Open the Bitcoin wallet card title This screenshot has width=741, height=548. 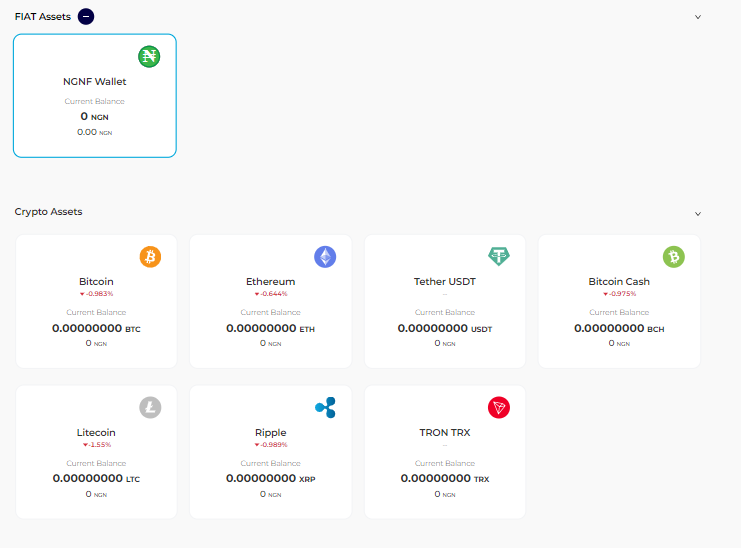pos(96,282)
